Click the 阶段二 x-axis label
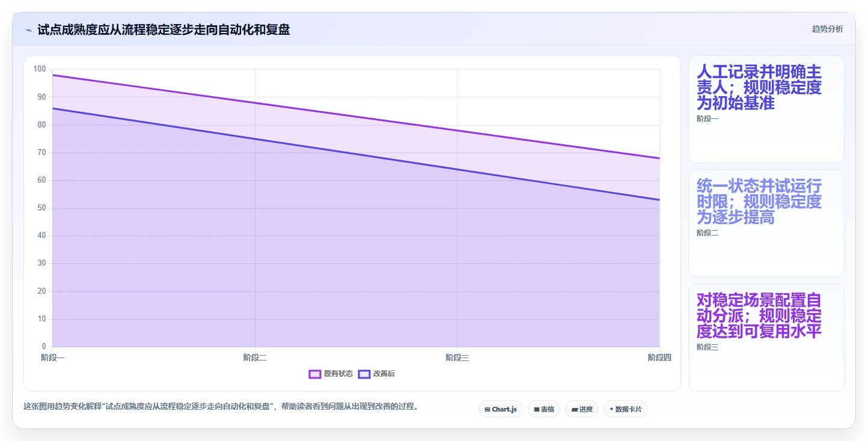 tap(255, 358)
